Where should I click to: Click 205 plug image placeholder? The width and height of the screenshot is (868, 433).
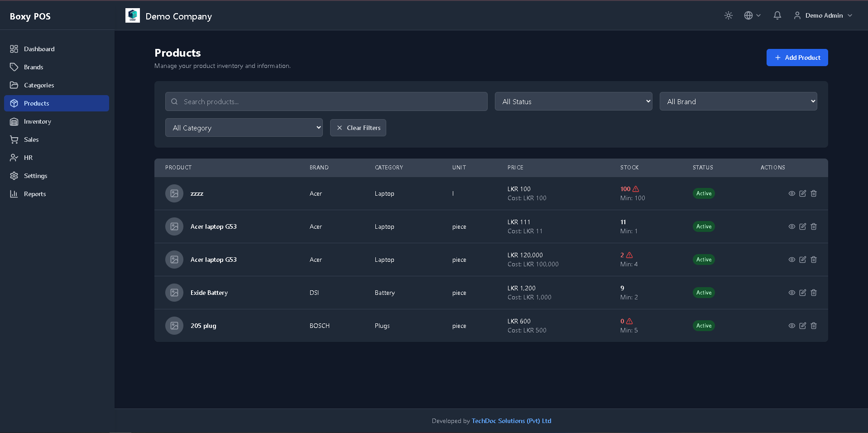(174, 326)
